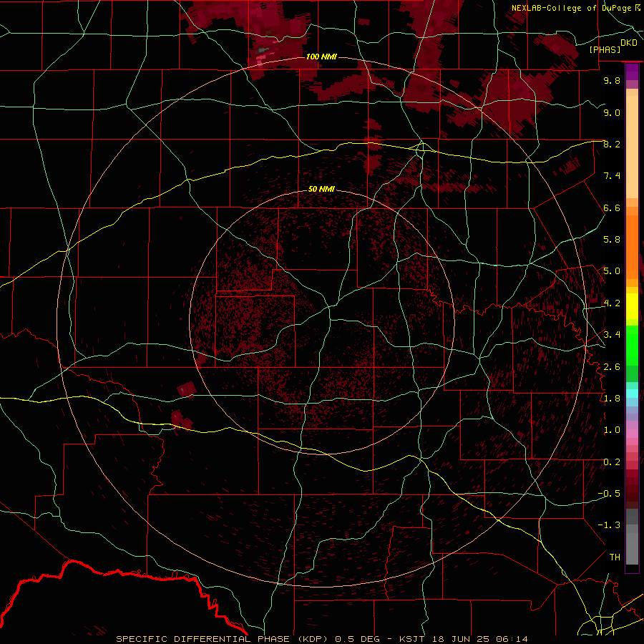Click the 9.0 scale value
The width and height of the screenshot is (644, 644).
(612, 112)
